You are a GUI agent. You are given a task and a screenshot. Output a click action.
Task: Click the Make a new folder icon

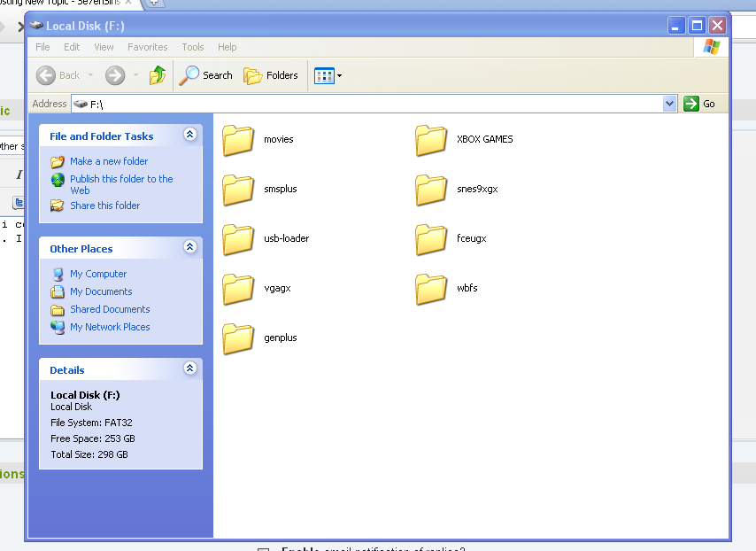(58, 161)
